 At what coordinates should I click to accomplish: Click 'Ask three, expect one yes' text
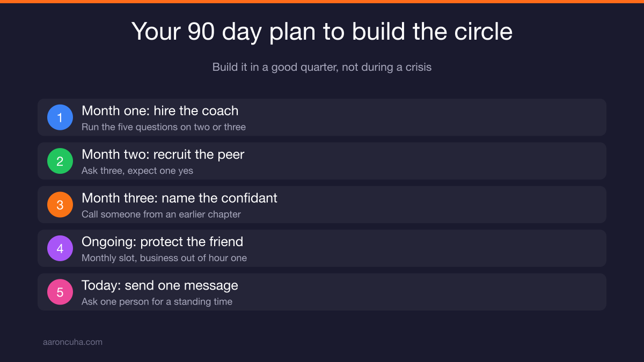137,171
